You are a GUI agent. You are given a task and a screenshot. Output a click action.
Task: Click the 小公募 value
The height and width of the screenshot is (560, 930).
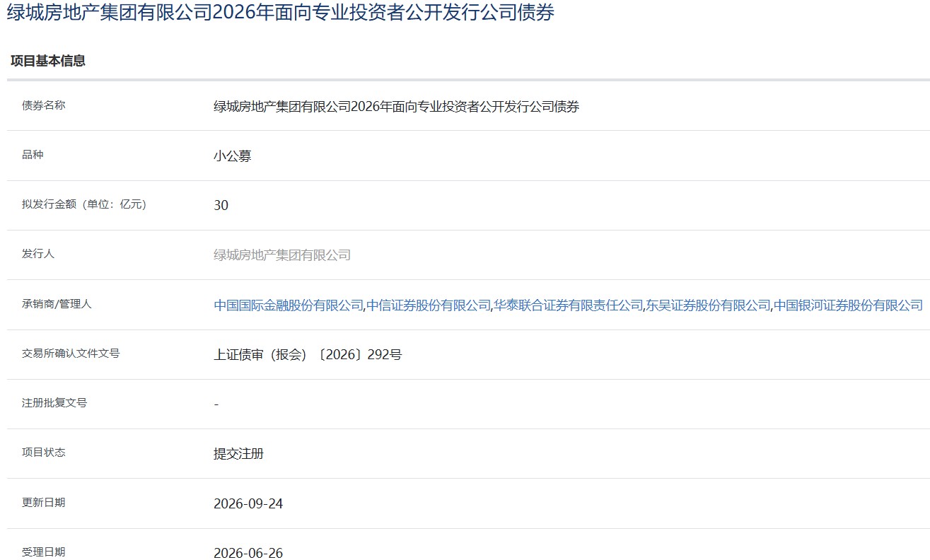[x=233, y=156]
